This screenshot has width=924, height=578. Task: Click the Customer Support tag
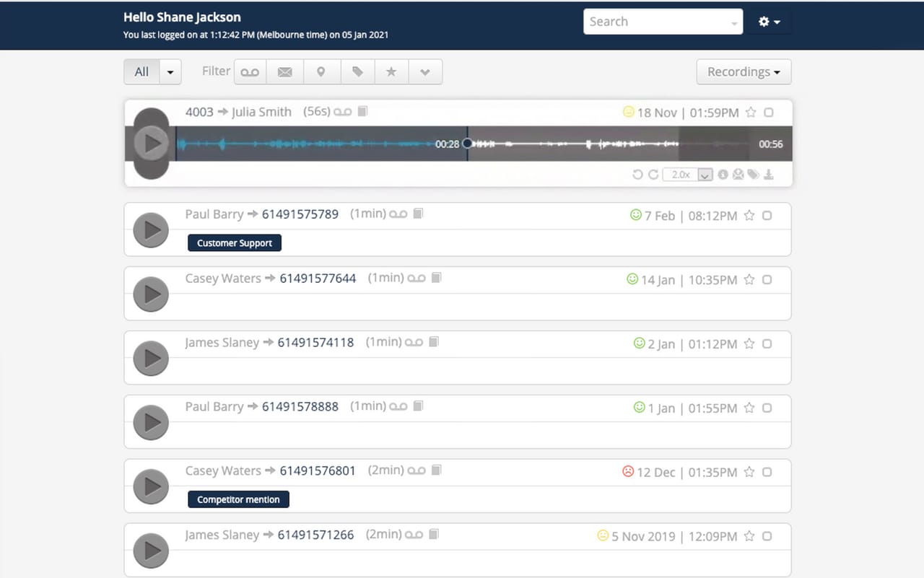tap(235, 243)
